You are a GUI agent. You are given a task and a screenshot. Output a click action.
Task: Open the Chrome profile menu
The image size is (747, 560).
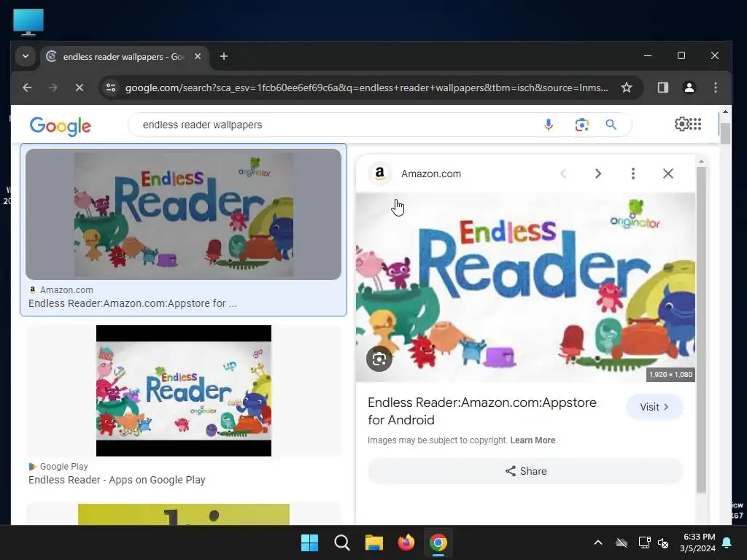(x=689, y=87)
